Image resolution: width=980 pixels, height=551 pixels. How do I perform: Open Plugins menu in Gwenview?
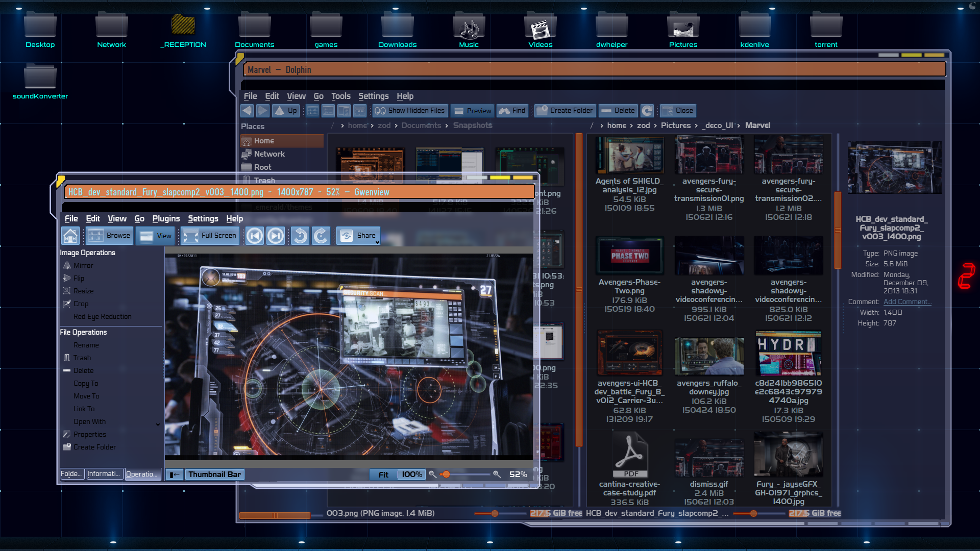[166, 218]
